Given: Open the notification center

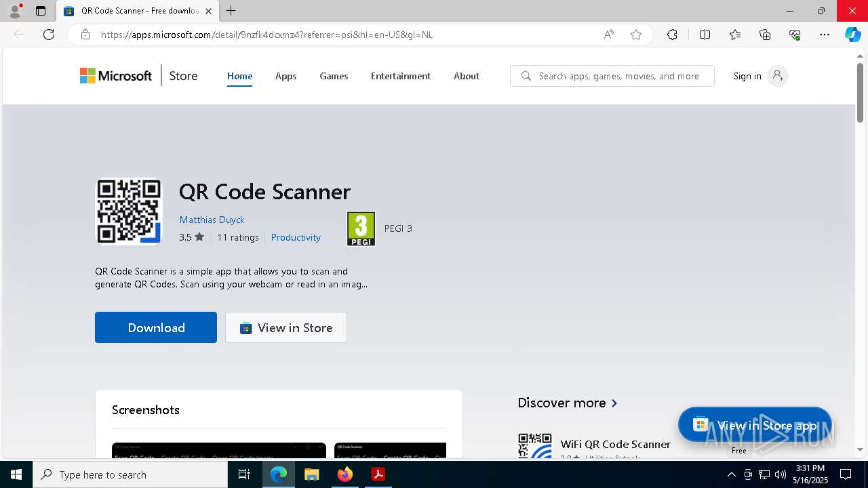Looking at the screenshot, I should tap(846, 474).
